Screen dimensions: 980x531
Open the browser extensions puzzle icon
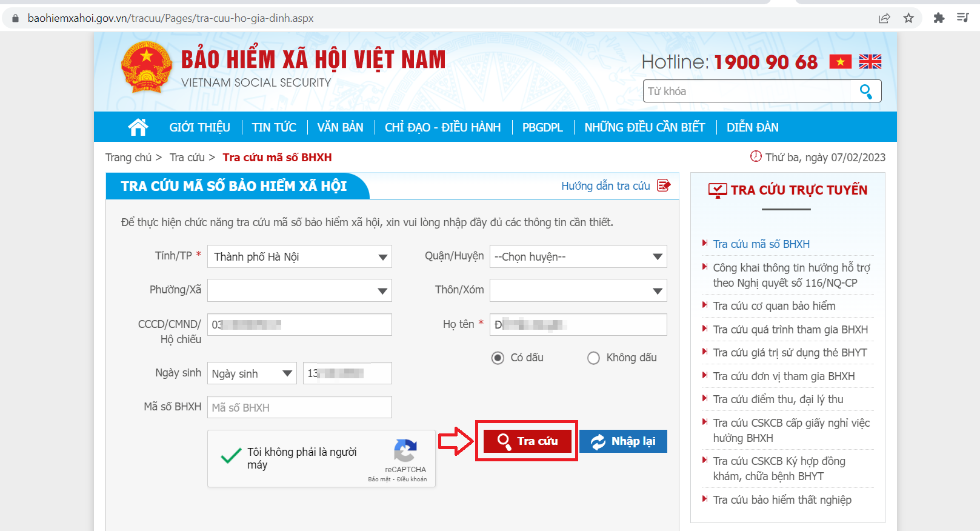tap(939, 18)
